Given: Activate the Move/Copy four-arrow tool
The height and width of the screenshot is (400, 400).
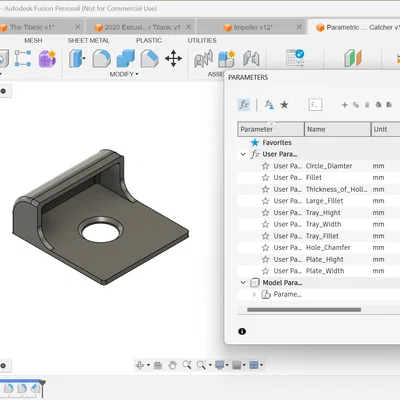Looking at the screenshot, I should click(173, 59).
